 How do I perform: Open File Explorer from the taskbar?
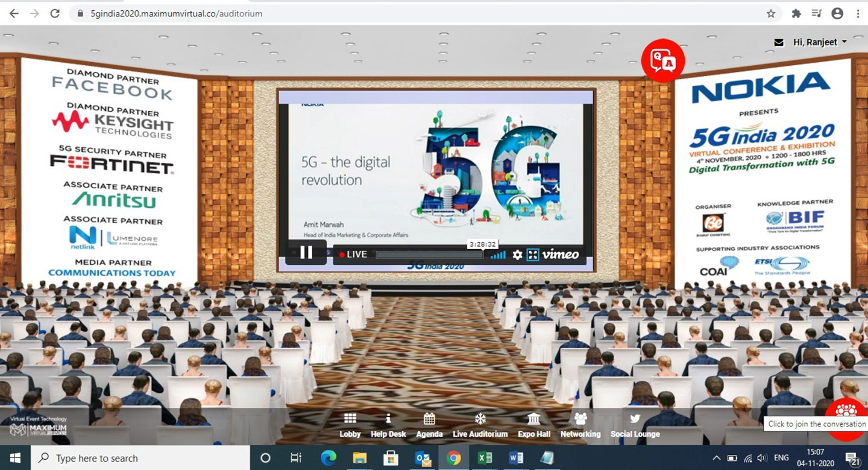[360, 458]
